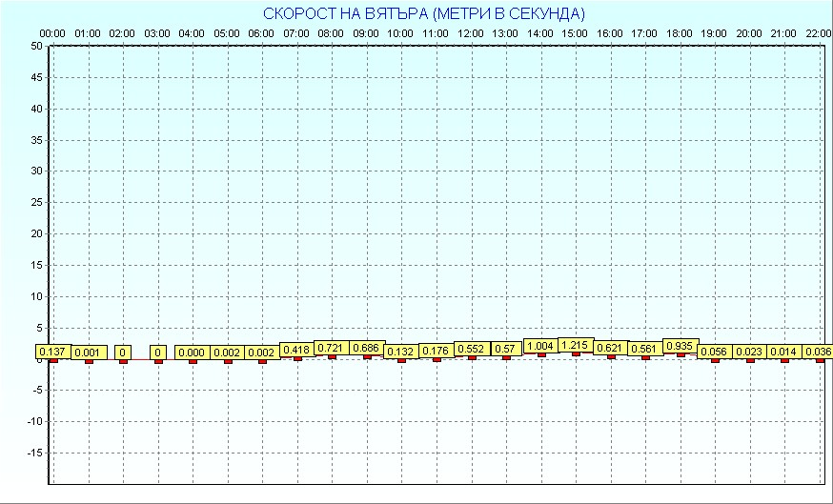The image size is (833, 504).
Task: Select the 0.935 data label
Action: tap(681, 346)
